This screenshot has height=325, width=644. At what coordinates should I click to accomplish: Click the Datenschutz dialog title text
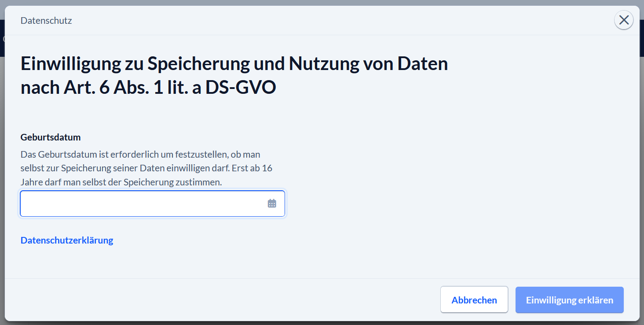click(x=46, y=21)
